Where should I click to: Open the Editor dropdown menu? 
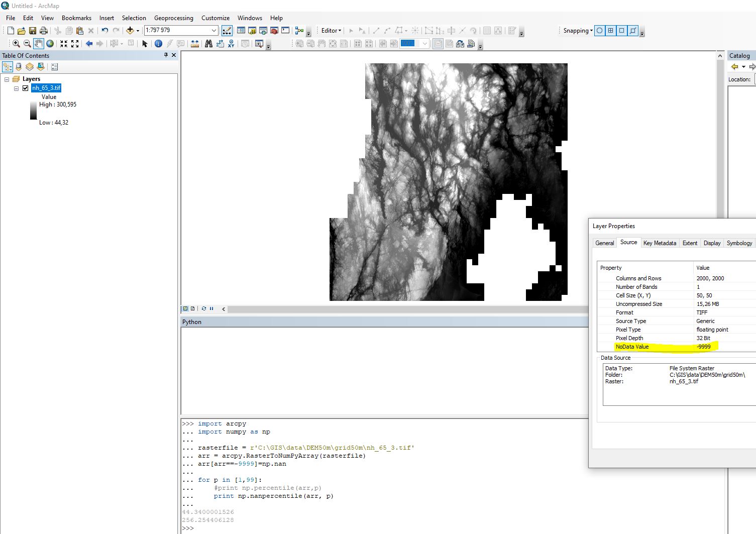331,31
